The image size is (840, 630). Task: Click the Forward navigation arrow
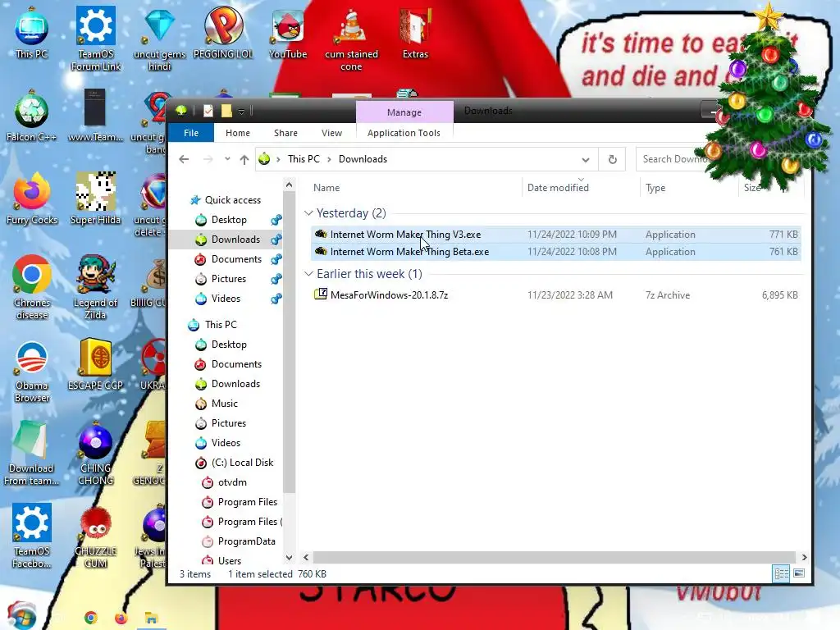[208, 159]
